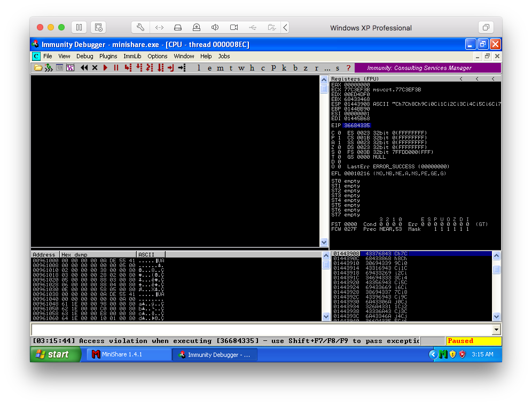
Task: Restart the debugged program
Action: pos(84,68)
